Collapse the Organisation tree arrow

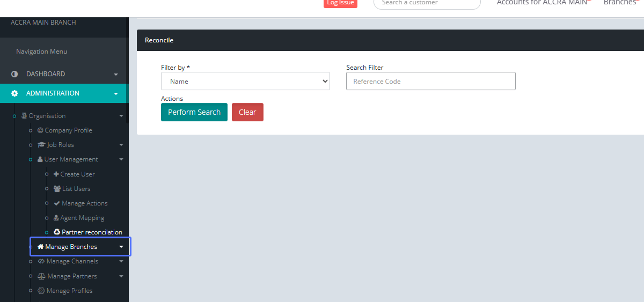(121, 116)
